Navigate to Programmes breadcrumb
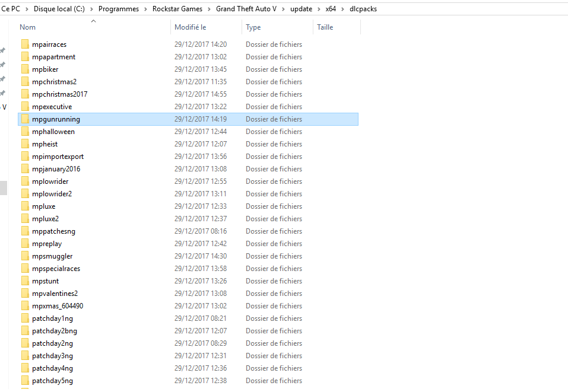568x392 pixels. pos(119,9)
